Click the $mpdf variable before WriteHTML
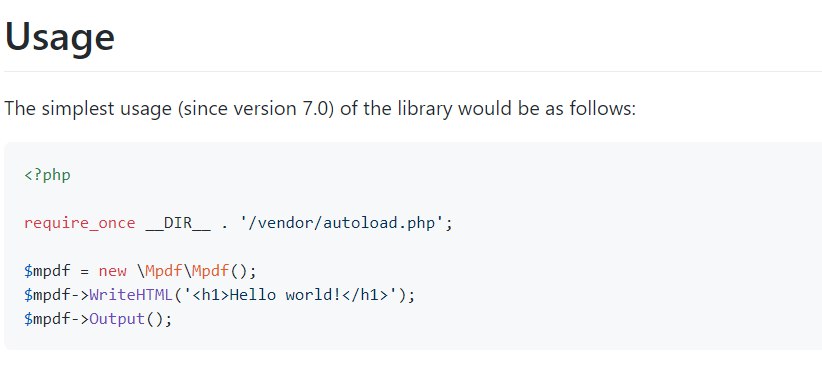822x369 pixels. (47, 295)
